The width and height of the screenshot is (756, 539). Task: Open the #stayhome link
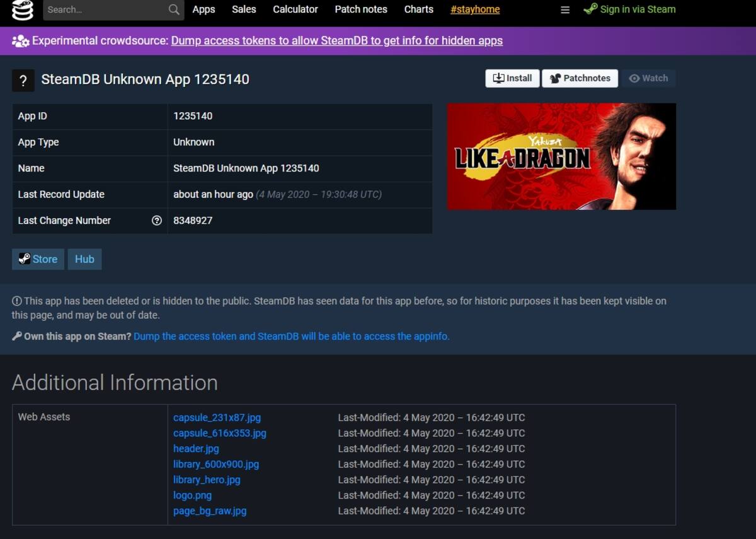pyautogui.click(x=475, y=9)
